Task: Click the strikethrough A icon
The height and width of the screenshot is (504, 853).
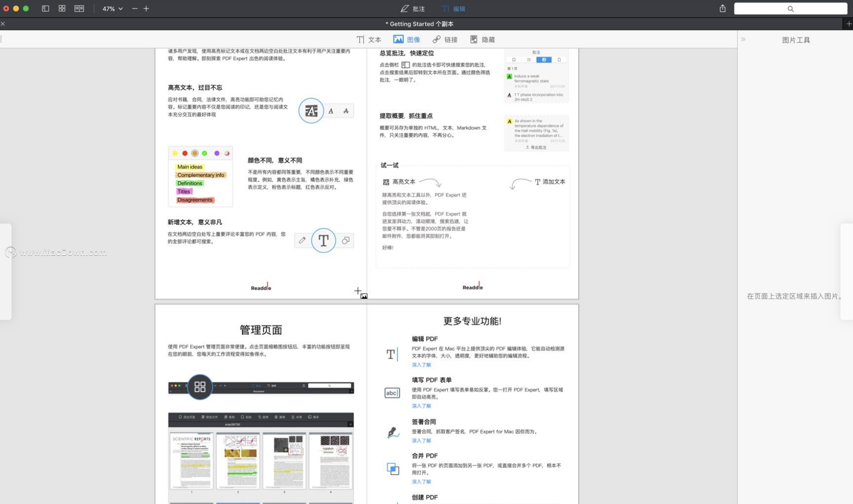Action: (346, 111)
